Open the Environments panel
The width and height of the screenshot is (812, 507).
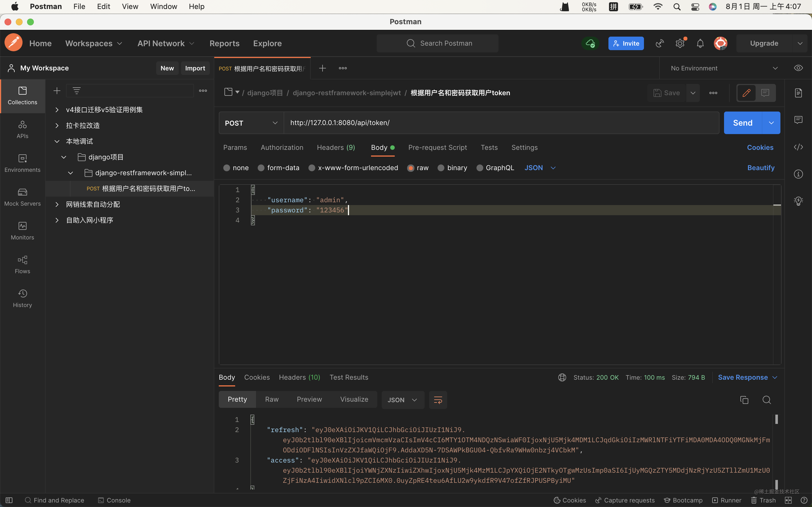click(22, 163)
